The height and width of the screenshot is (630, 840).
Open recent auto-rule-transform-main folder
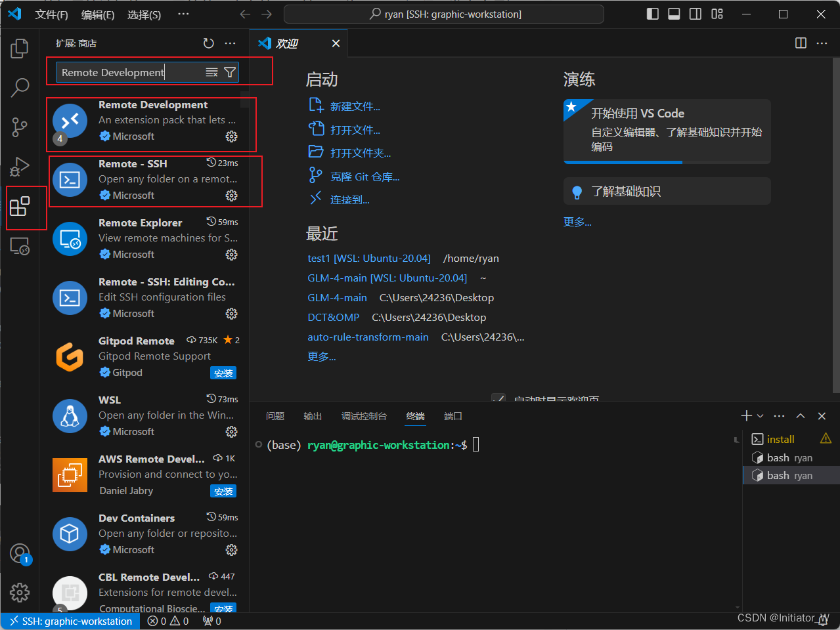coord(368,337)
